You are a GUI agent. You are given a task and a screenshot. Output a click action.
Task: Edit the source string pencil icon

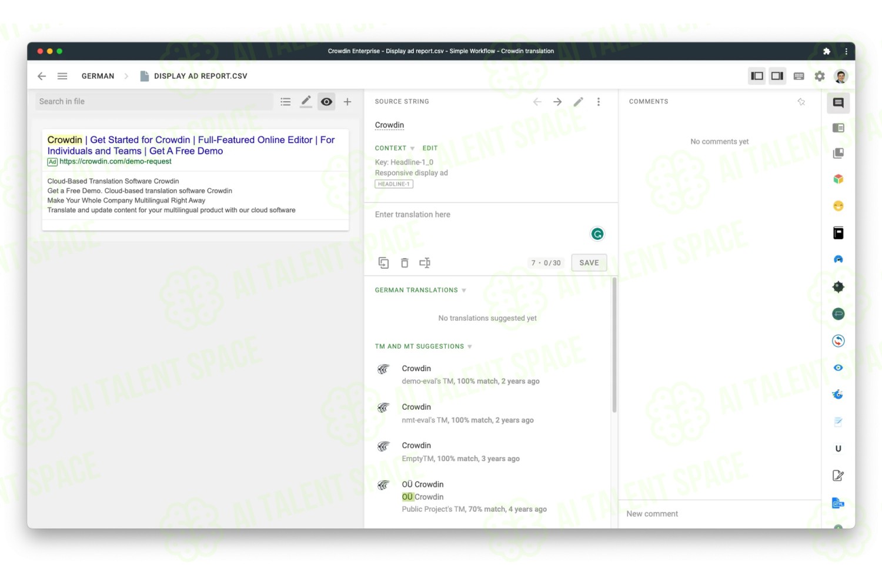click(x=579, y=102)
